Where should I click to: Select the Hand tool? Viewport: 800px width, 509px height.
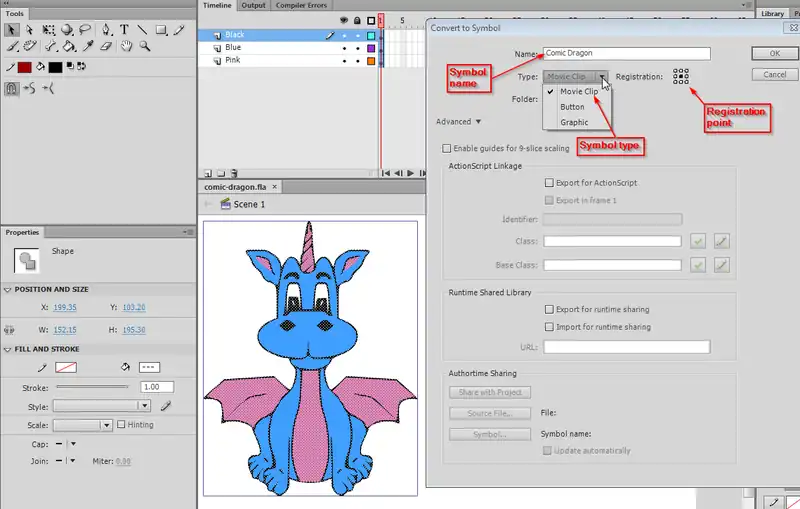point(126,46)
